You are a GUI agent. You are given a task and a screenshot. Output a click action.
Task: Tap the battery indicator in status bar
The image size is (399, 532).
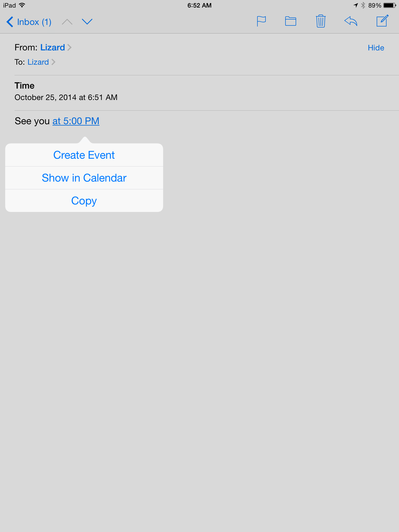coord(390,5)
